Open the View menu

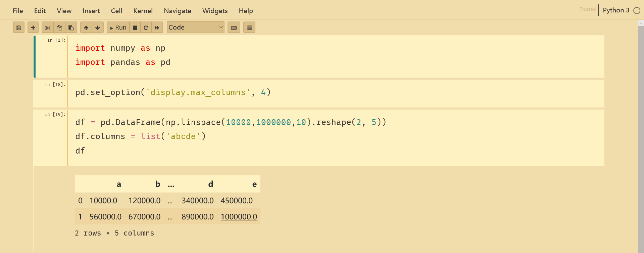64,11
